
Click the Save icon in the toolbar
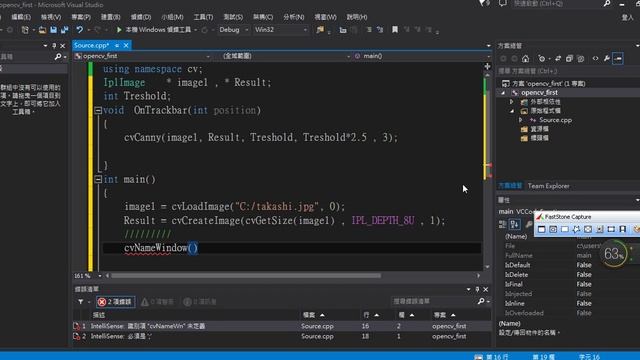click(53, 30)
